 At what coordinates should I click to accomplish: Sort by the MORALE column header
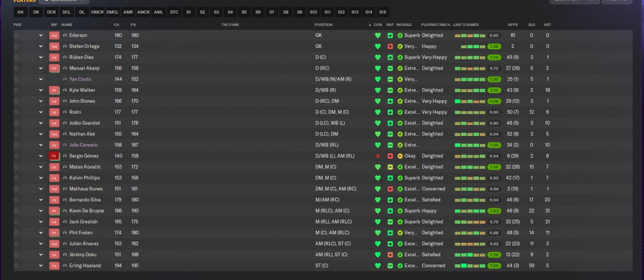click(404, 25)
